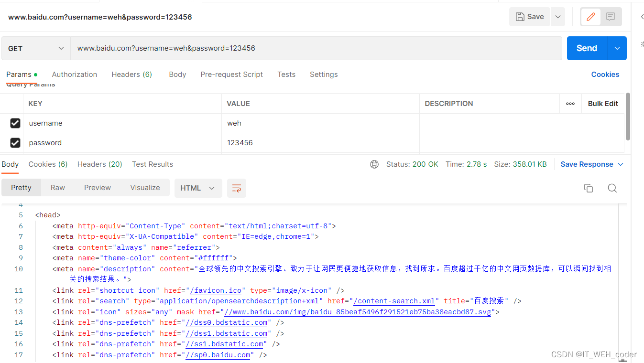644x363 pixels.
Task: Click the edit pencil icon
Action: [591, 17]
